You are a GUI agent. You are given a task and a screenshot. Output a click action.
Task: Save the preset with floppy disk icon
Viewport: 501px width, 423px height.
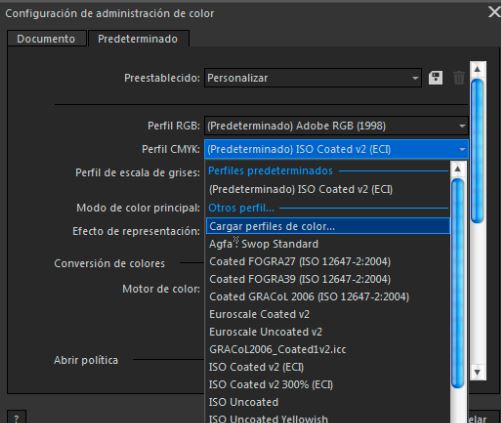pos(435,78)
